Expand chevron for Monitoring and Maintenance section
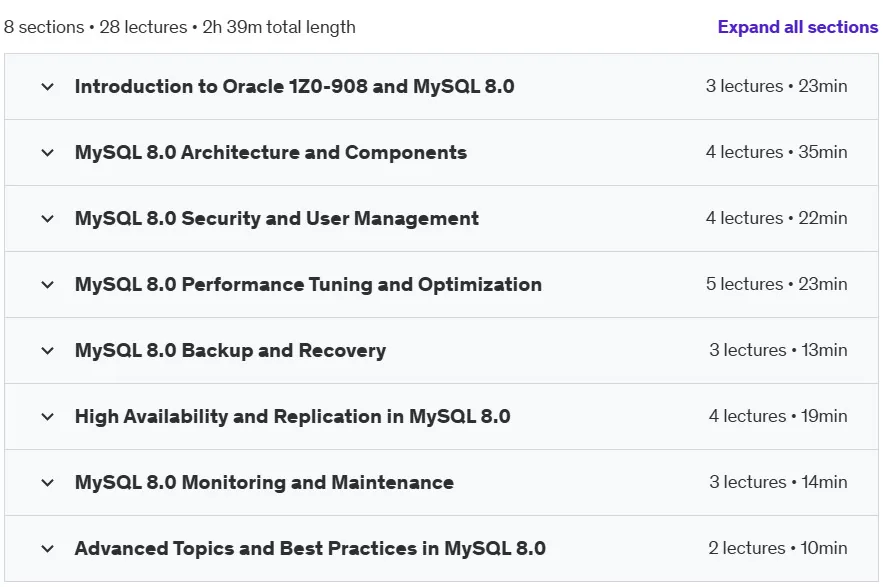Screen dimensions: 883x587 tap(48, 483)
